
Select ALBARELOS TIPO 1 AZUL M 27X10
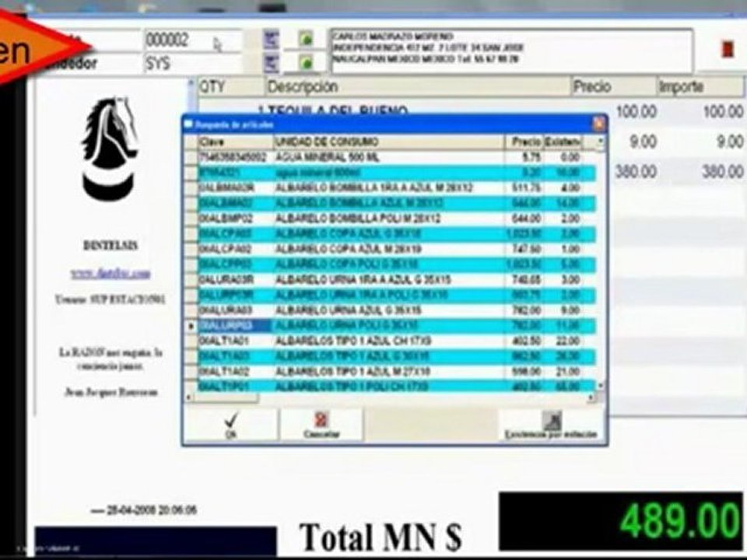396,372
